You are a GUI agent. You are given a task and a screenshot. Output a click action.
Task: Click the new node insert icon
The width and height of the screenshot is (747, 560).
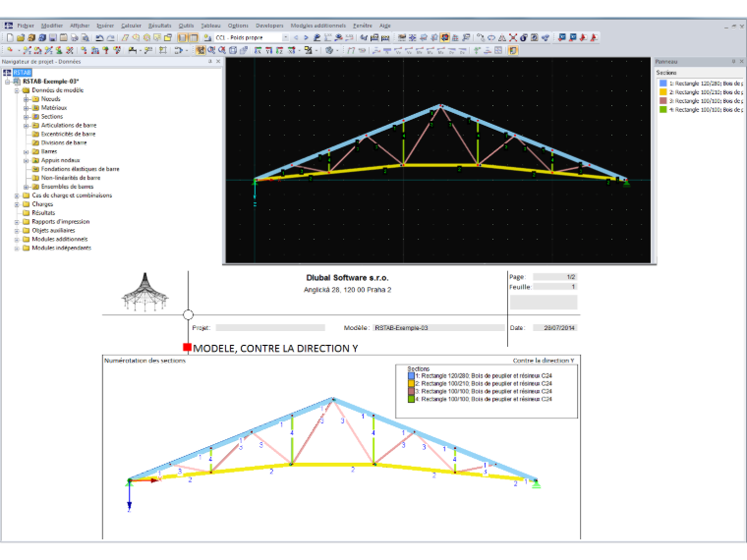click(x=10, y=50)
